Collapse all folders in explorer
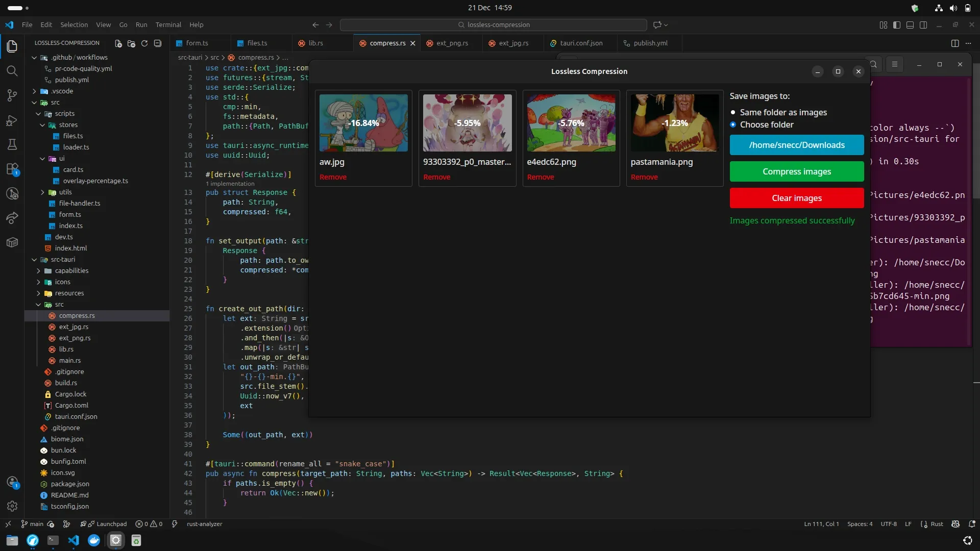 click(158, 43)
